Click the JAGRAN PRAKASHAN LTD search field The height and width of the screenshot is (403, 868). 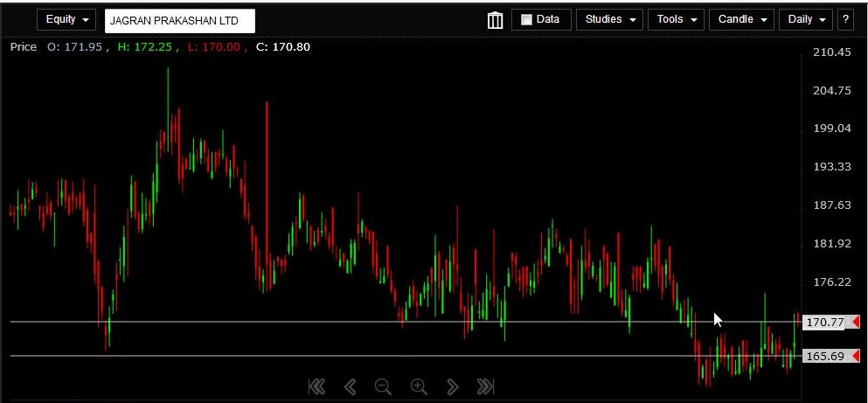(179, 21)
